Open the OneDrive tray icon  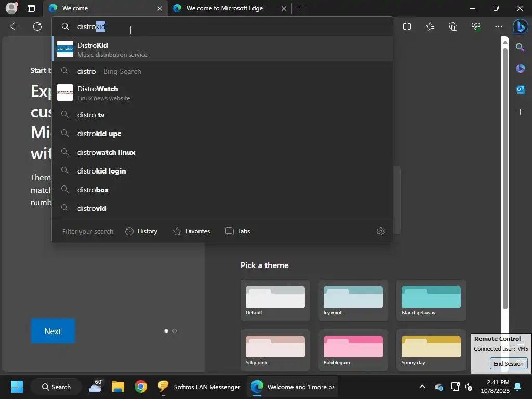(x=438, y=387)
